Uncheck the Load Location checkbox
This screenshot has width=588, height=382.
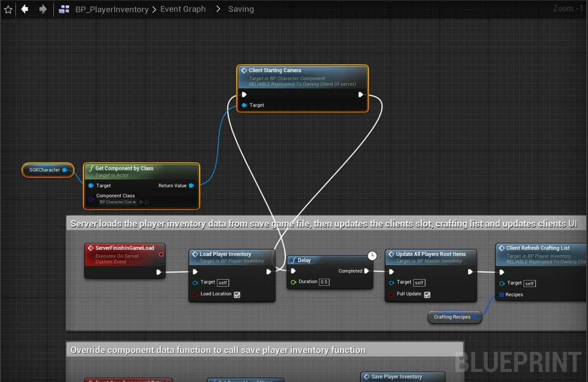(237, 295)
